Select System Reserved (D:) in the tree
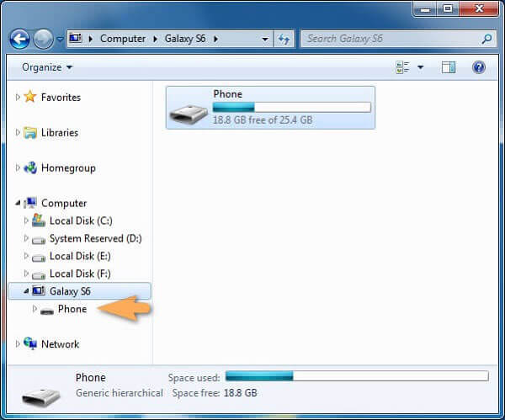 [x=96, y=238]
